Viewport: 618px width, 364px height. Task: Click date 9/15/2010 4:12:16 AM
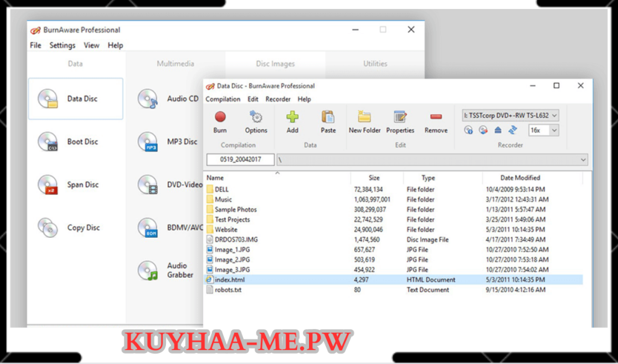515,290
